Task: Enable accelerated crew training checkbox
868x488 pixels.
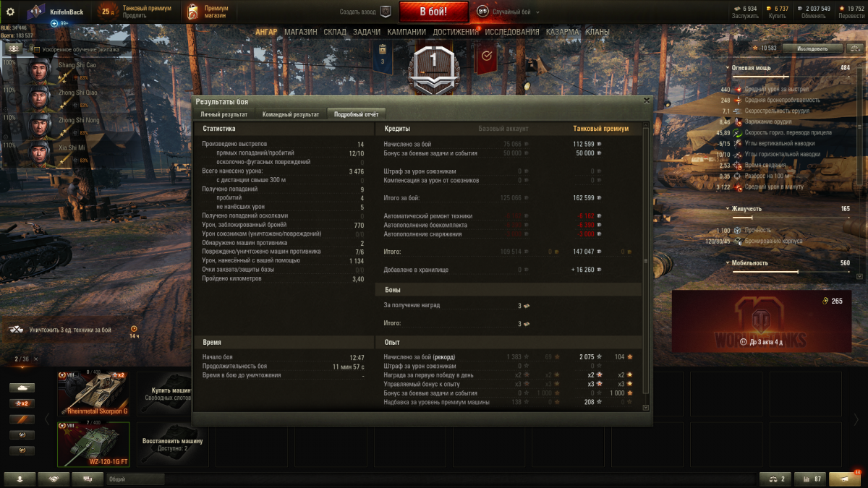Action: click(x=35, y=50)
